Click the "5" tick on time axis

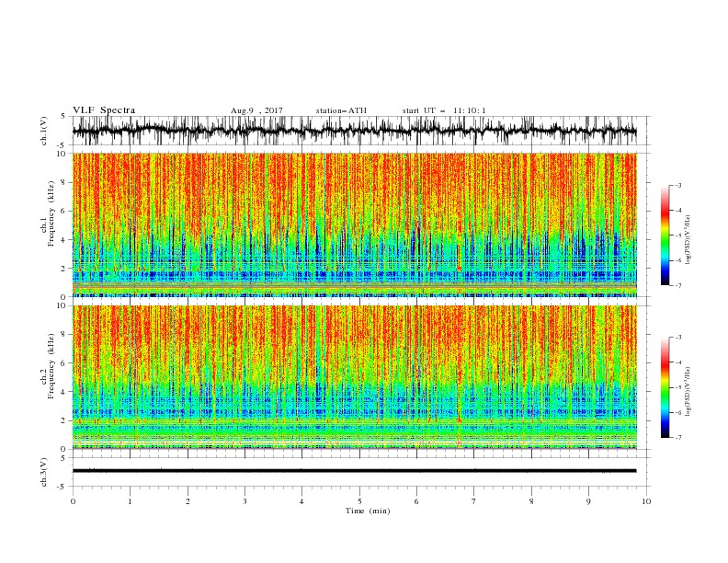(359, 501)
